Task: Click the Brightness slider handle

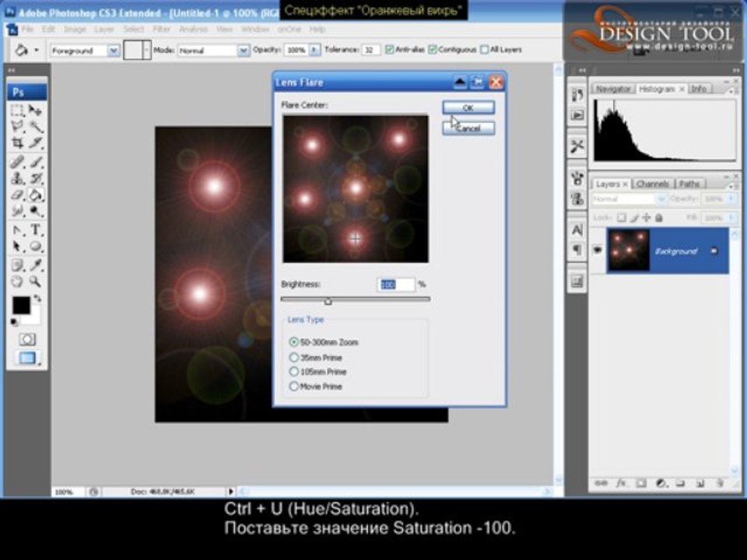Action: (328, 301)
